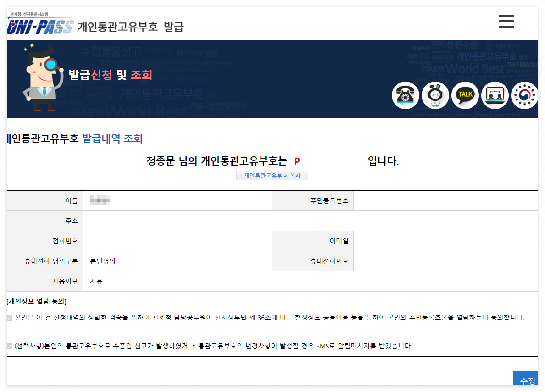Click the remote support laptop icon
Viewport: 545px width, 392px height.
(495, 95)
